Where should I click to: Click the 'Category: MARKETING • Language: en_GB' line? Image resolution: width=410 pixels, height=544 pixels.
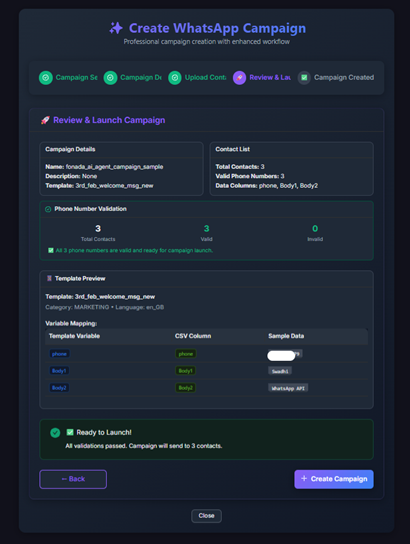(104, 307)
